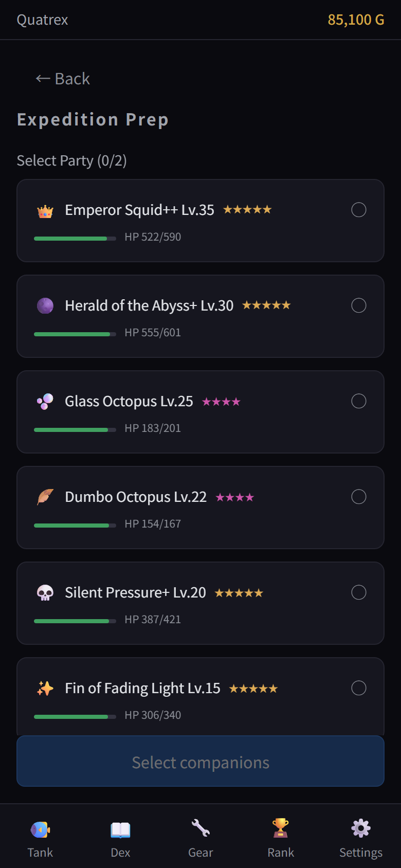Screen dimensions: 401x868
Task: Open the Gear wrench tab
Action: pyautogui.click(x=200, y=838)
